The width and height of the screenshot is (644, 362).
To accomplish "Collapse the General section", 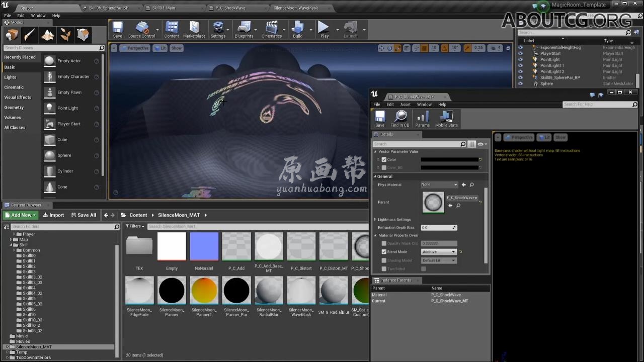I will (x=375, y=176).
